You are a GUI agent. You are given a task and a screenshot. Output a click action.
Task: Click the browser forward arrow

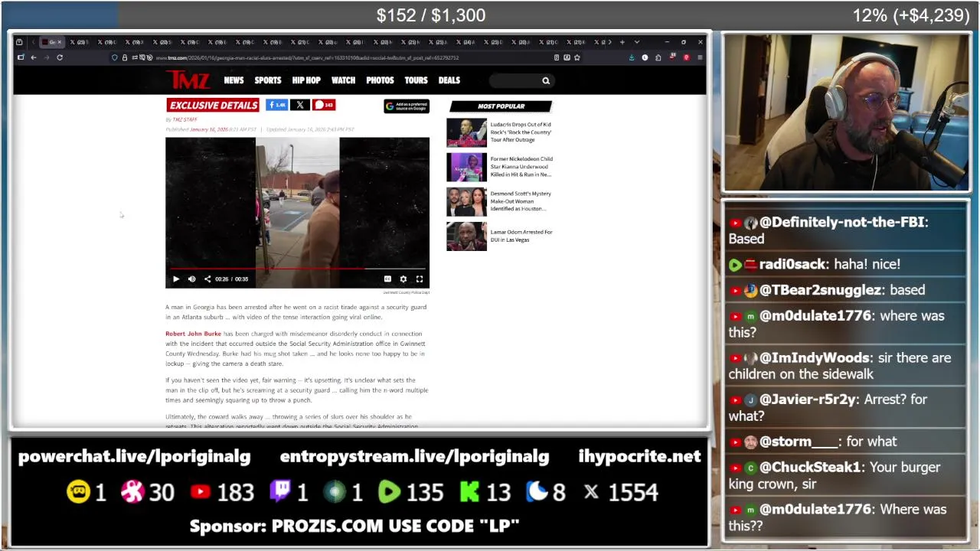47,57
